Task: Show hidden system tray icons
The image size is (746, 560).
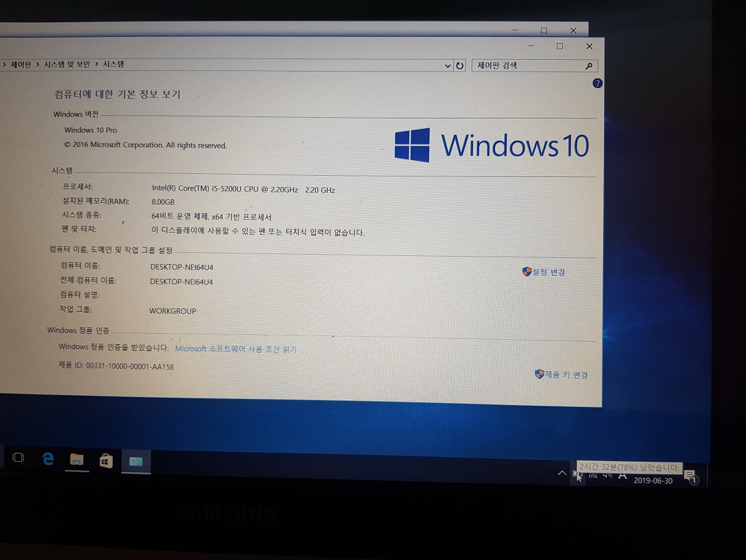Action: (x=561, y=474)
